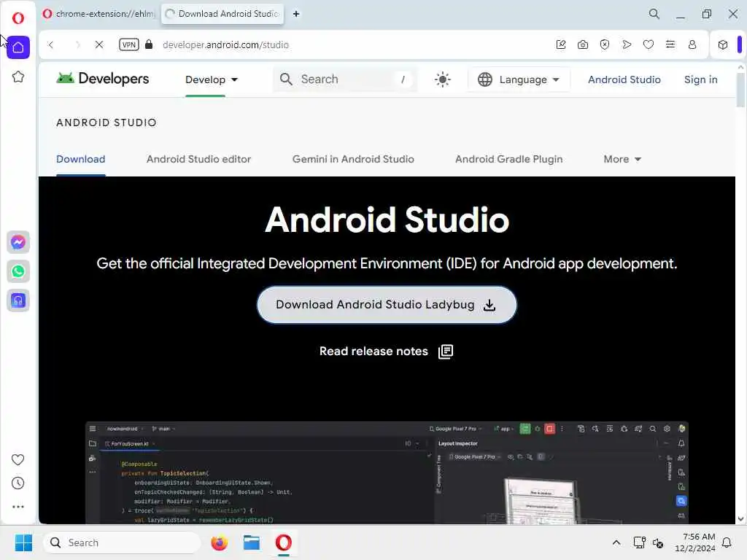Open sidebar three-dot setup menu
747x560 pixels.
click(18, 507)
